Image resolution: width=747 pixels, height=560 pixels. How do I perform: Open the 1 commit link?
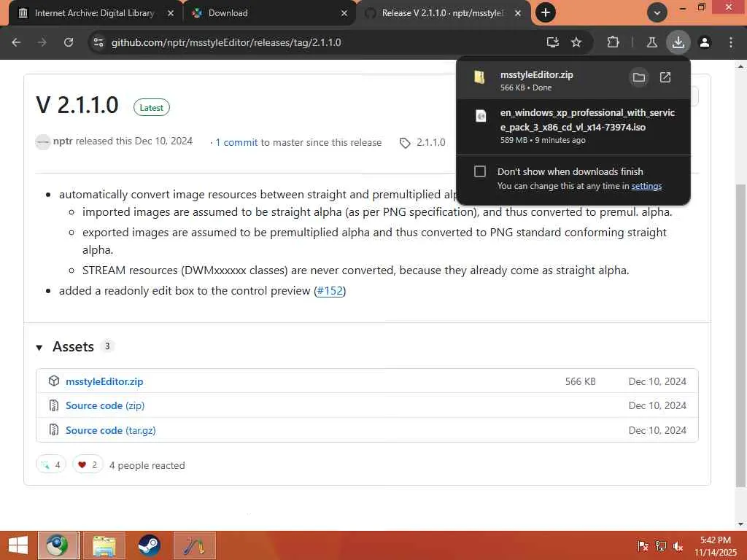coord(236,142)
